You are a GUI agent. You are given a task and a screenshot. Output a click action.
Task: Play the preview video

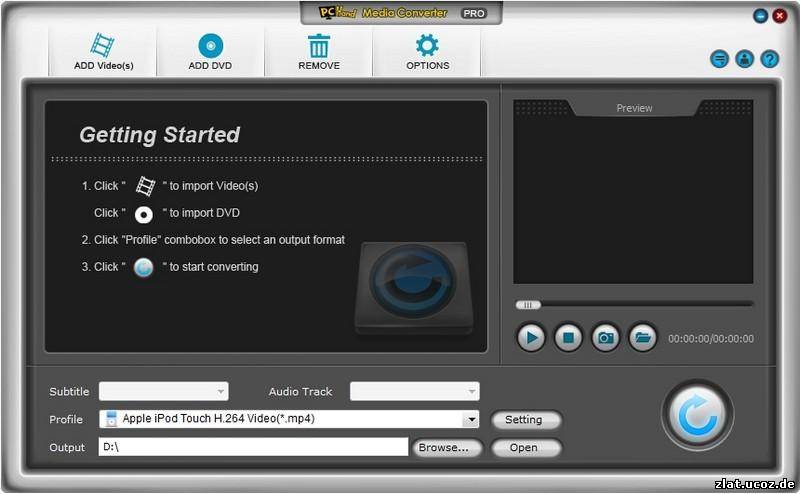[x=531, y=337]
